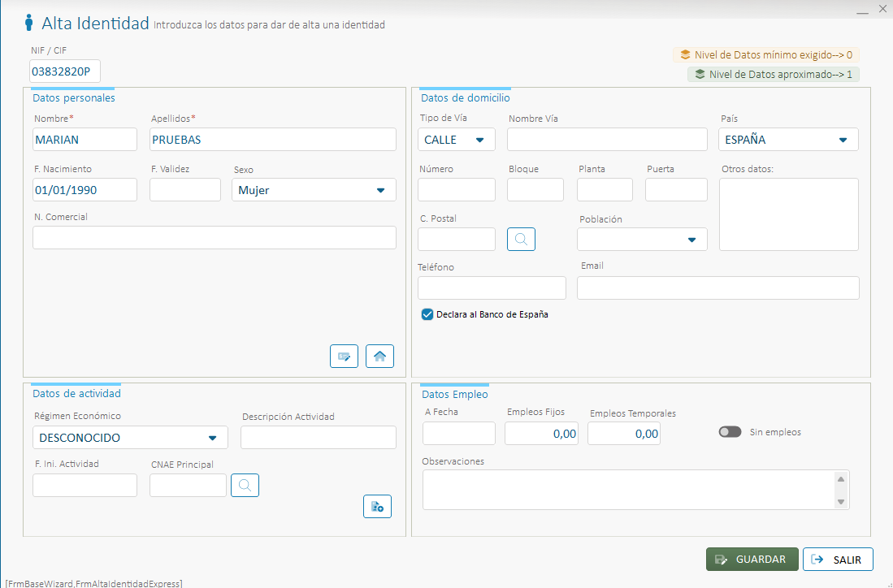
Task: Click the Bloque input field
Action: [535, 189]
